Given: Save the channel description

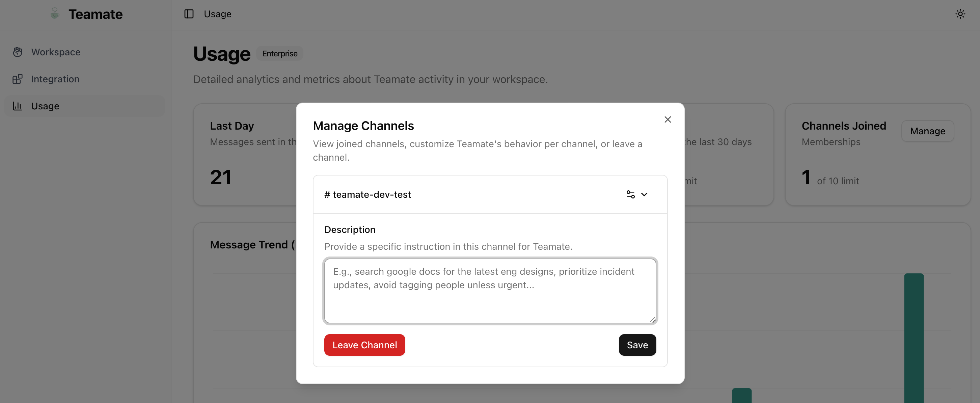Looking at the screenshot, I should [637, 345].
